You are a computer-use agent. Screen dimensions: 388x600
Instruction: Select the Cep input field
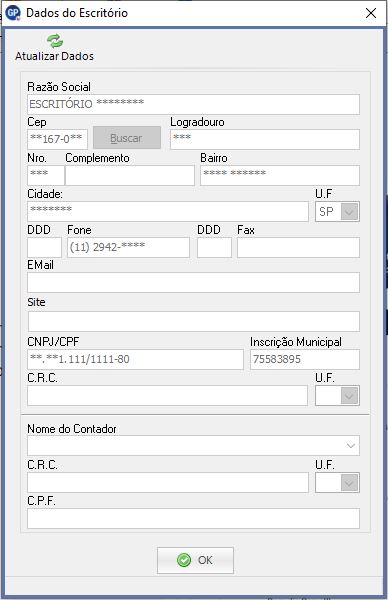[57, 139]
